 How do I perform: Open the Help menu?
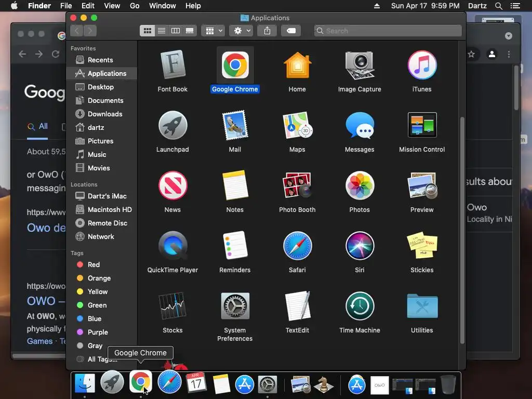coord(193,6)
